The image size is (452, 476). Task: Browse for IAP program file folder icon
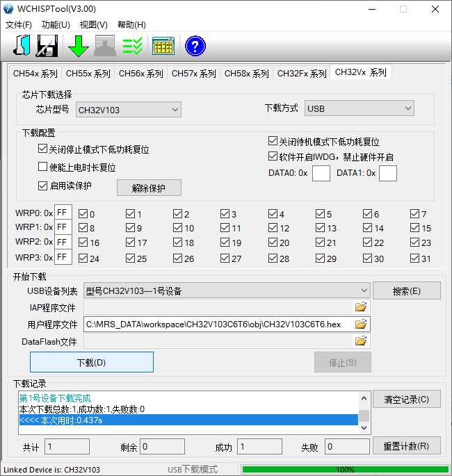click(x=361, y=307)
